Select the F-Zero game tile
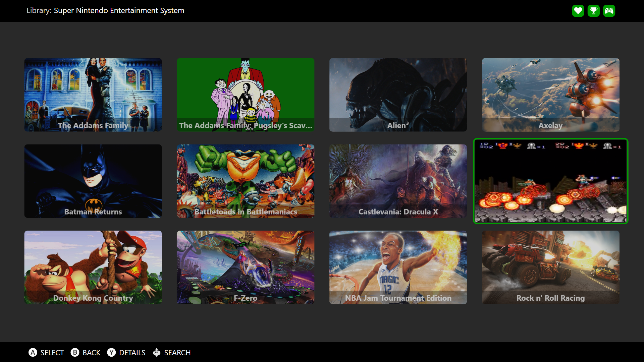 click(x=246, y=267)
